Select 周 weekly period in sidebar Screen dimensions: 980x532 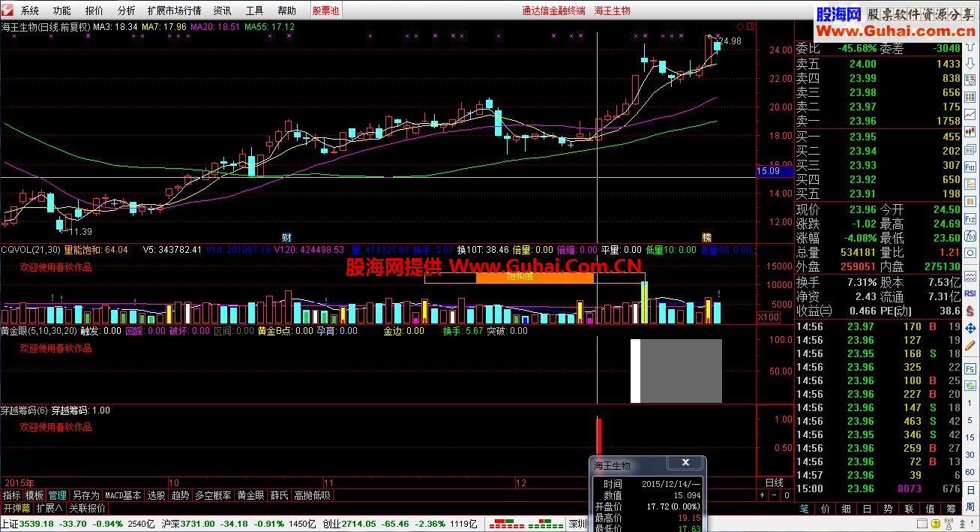tap(970, 506)
